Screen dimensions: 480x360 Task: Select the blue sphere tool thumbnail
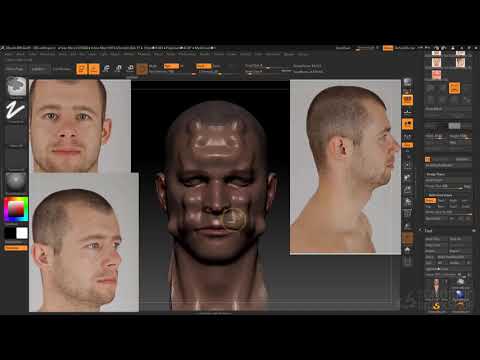pyautogui.click(x=460, y=295)
